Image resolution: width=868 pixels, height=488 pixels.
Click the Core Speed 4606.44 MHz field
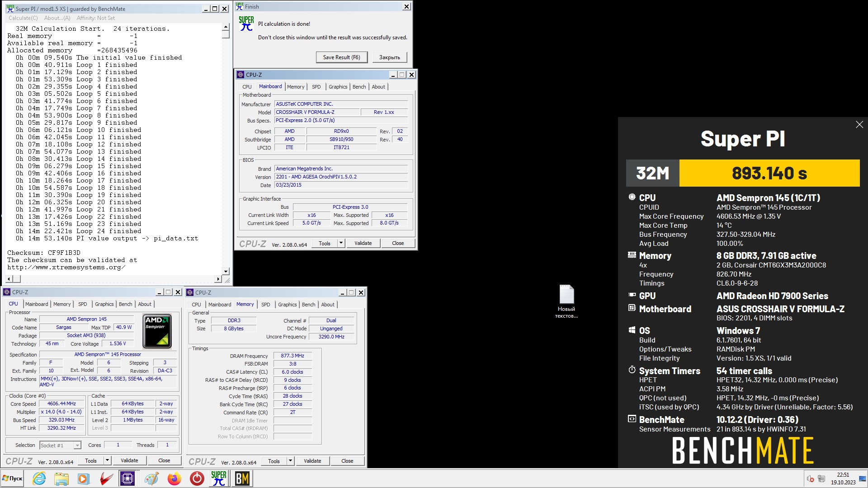tap(61, 404)
